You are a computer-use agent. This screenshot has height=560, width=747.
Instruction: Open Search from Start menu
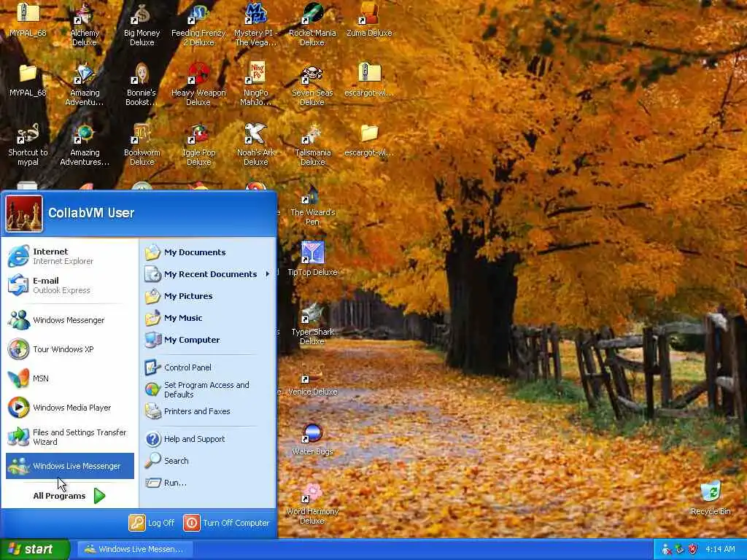tap(208, 461)
